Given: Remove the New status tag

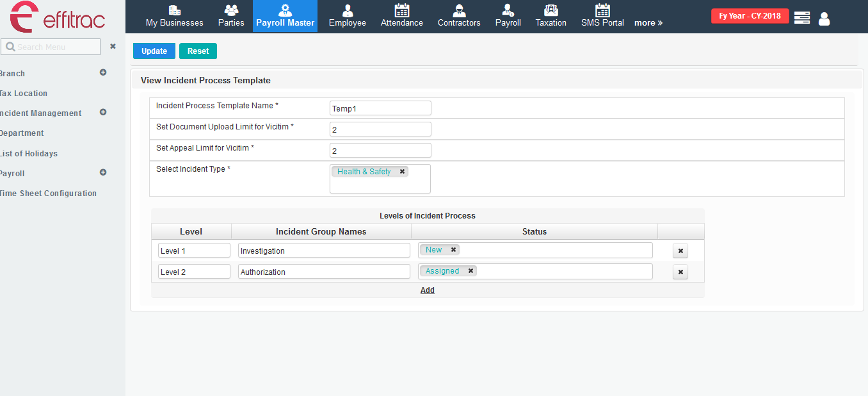Looking at the screenshot, I should click(x=453, y=250).
